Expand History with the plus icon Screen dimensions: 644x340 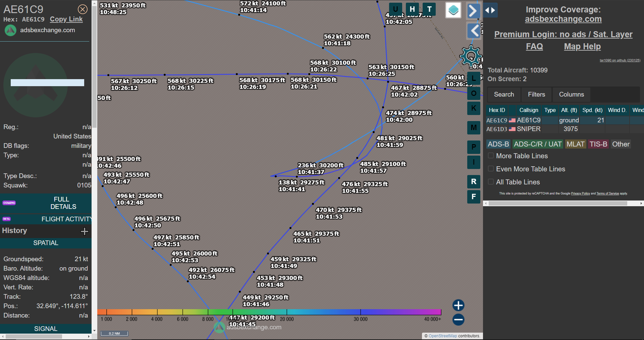85,231
